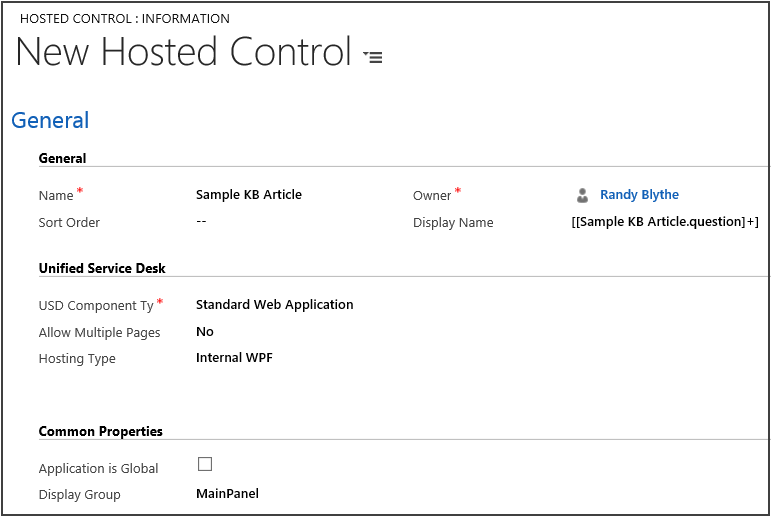Click the person icon next to Randy Blythe
Screen dimensions: 771x517
click(582, 195)
